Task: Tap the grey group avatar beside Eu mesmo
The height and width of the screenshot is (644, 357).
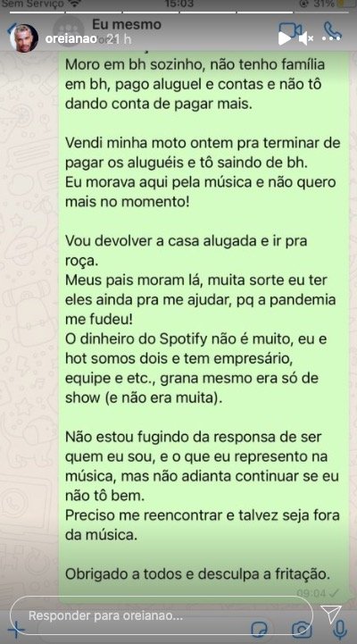Action: click(69, 29)
